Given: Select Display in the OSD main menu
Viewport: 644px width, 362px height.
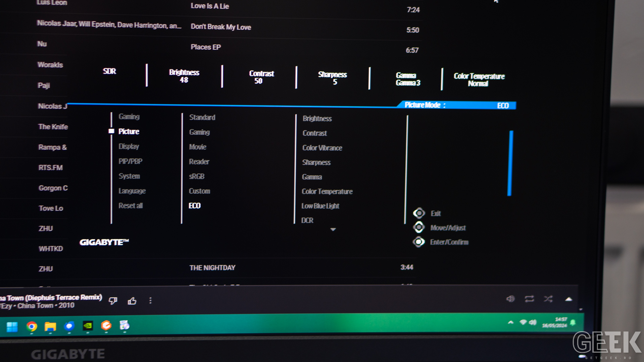Looking at the screenshot, I should 129,146.
